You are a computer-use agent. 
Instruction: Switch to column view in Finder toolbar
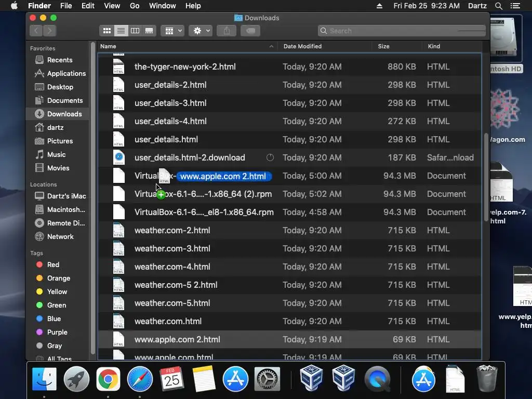tap(135, 31)
